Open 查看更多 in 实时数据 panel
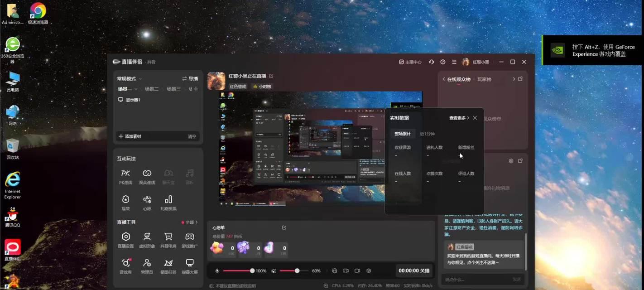 click(459, 118)
